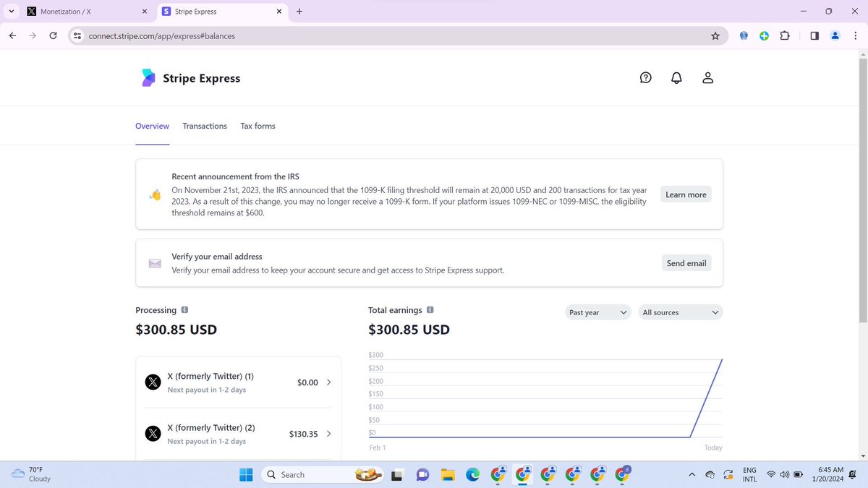View site information icon in address bar
The width and height of the screenshot is (868, 488).
77,35
